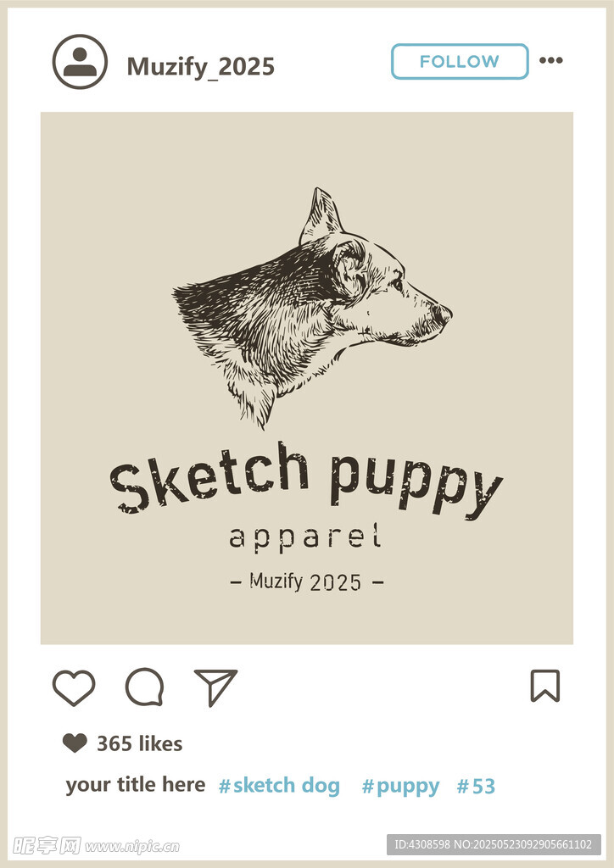Image resolution: width=614 pixels, height=868 pixels.
Task: Open the Muzify_2025 username profile
Action: point(200,66)
